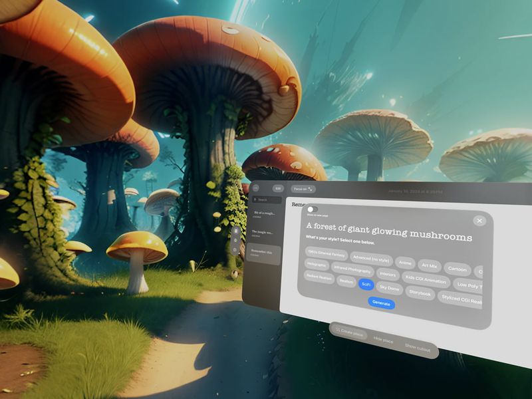Viewport: 532px width, 399px height.
Task: Select the "Sky Dome" style
Action: pyautogui.click(x=390, y=287)
